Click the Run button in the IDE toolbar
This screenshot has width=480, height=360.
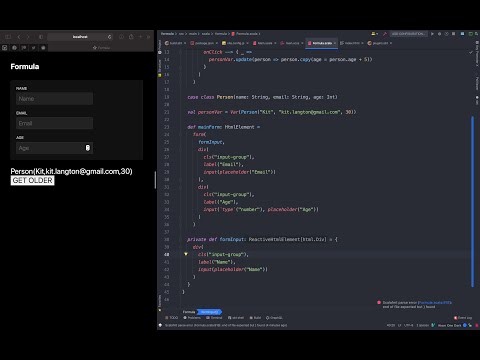click(432, 34)
